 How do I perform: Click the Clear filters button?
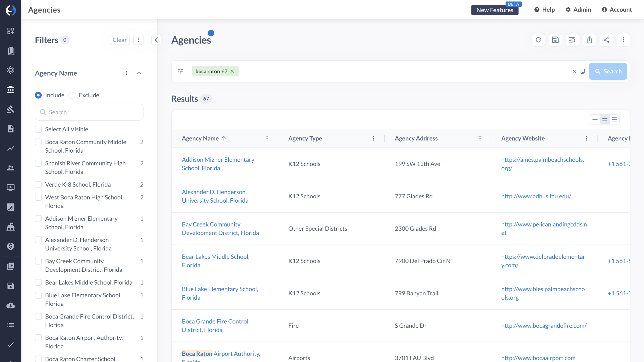[119, 40]
